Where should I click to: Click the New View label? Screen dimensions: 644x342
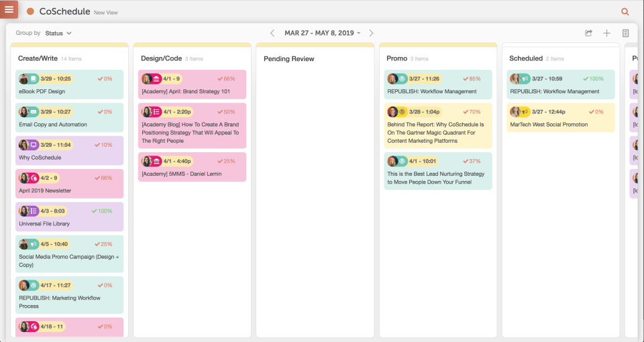pyautogui.click(x=105, y=13)
